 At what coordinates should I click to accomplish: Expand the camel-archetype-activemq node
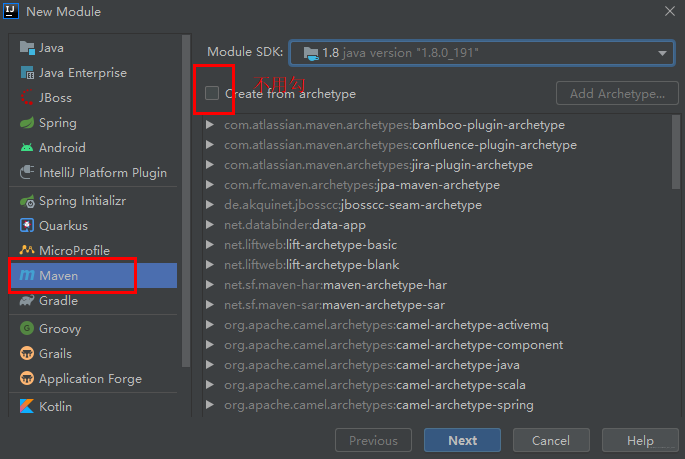point(210,325)
